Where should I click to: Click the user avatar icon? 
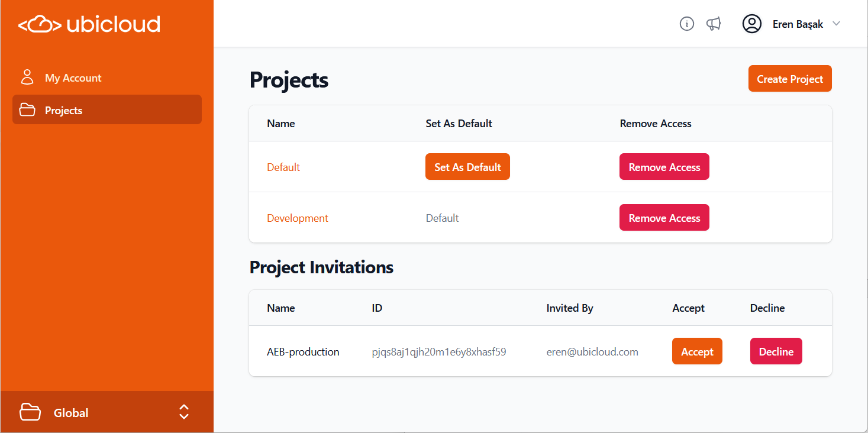coord(751,24)
